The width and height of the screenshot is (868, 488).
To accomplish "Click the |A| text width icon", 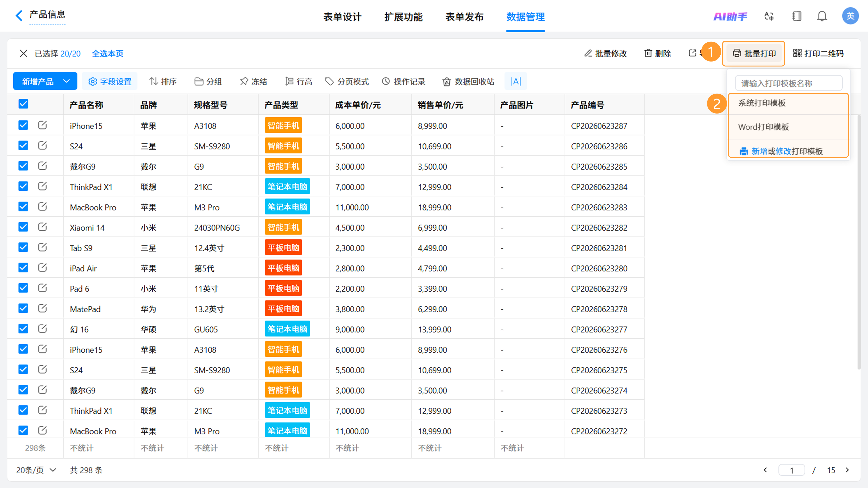I will pos(516,81).
